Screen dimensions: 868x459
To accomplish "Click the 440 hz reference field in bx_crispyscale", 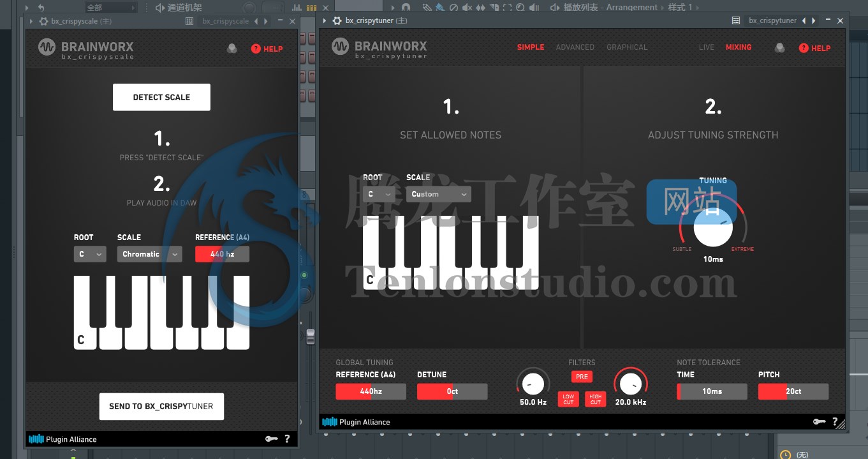I will pyautogui.click(x=222, y=254).
